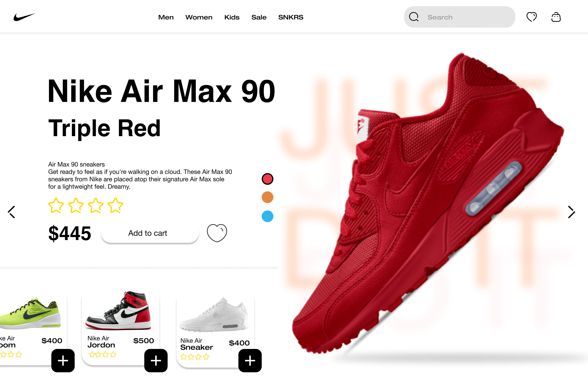Add green Nike Air Zoom with plus
Screen dimensions: 588x382
click(63, 361)
